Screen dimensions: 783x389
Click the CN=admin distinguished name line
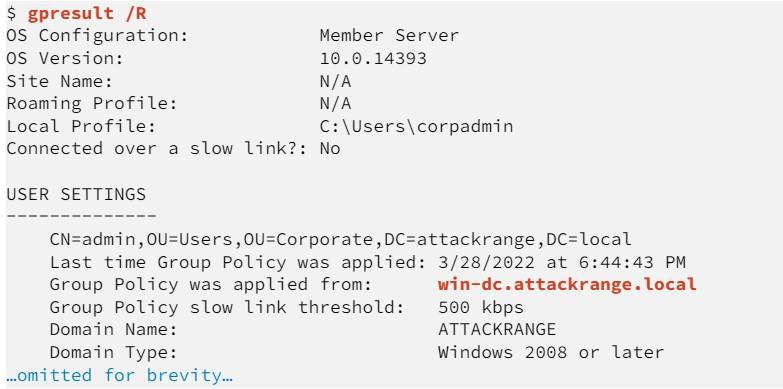point(341,239)
